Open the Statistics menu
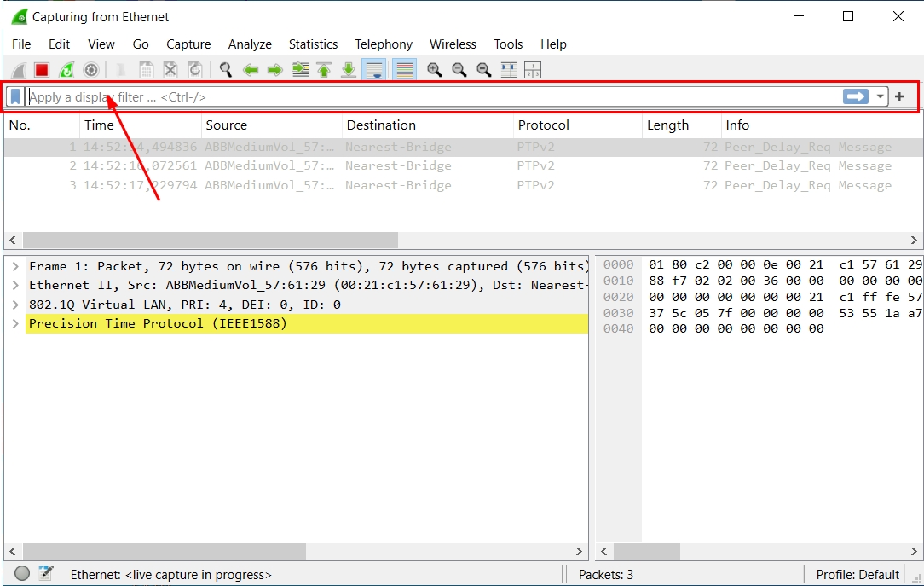924x586 pixels. pos(313,44)
